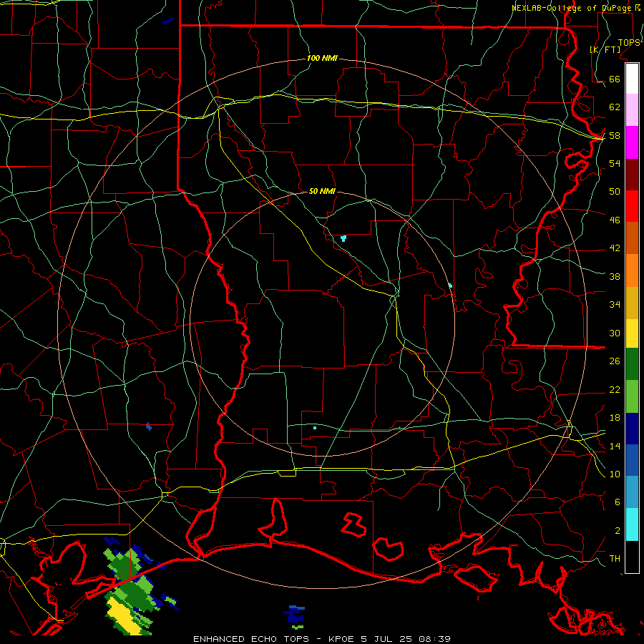
Task: Click the '42' legend value
Action: (x=615, y=248)
